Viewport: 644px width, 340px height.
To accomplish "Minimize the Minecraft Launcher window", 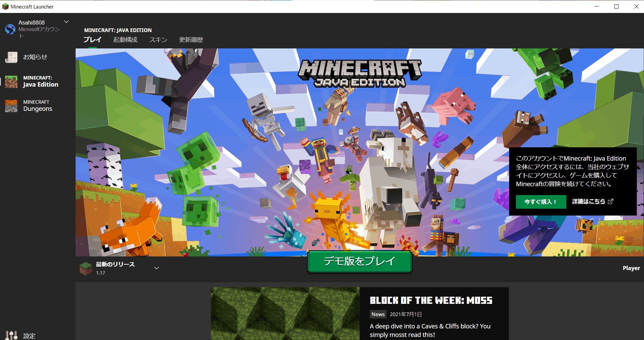I will (x=597, y=6).
